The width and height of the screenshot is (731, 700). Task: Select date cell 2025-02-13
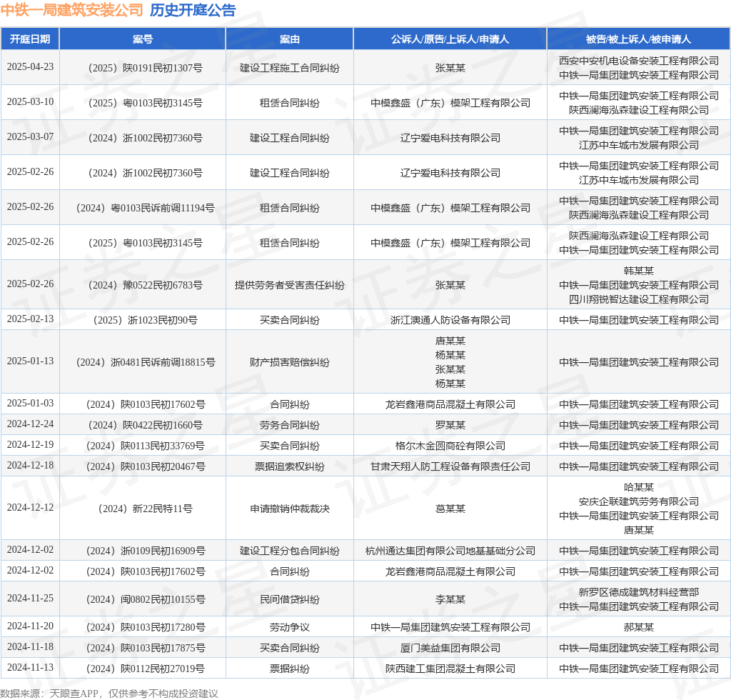tap(30, 319)
